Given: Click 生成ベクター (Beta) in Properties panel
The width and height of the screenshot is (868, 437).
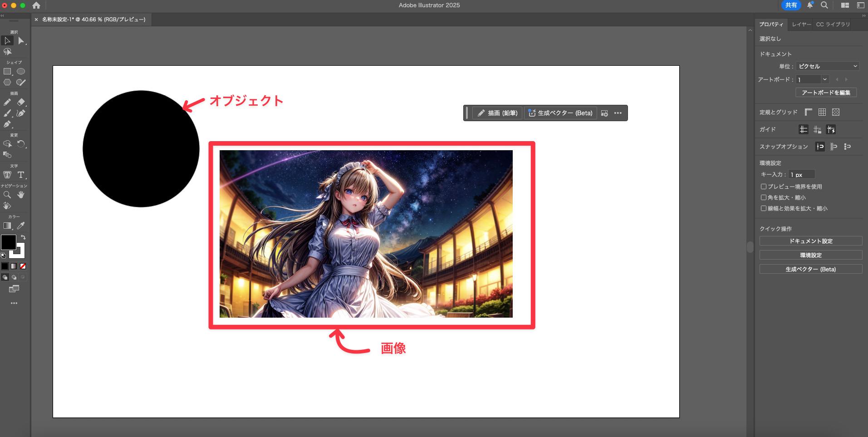Looking at the screenshot, I should coord(811,269).
